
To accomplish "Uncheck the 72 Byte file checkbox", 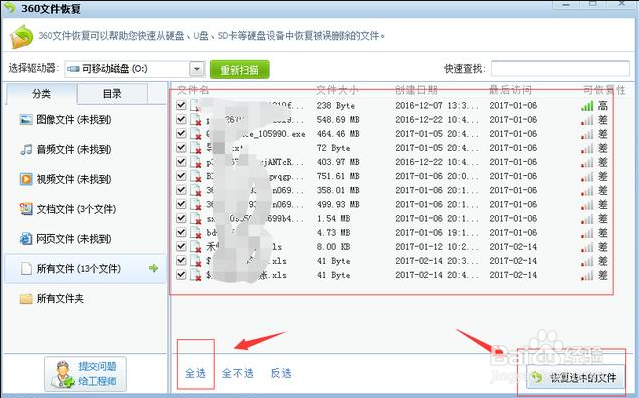I will [x=181, y=147].
